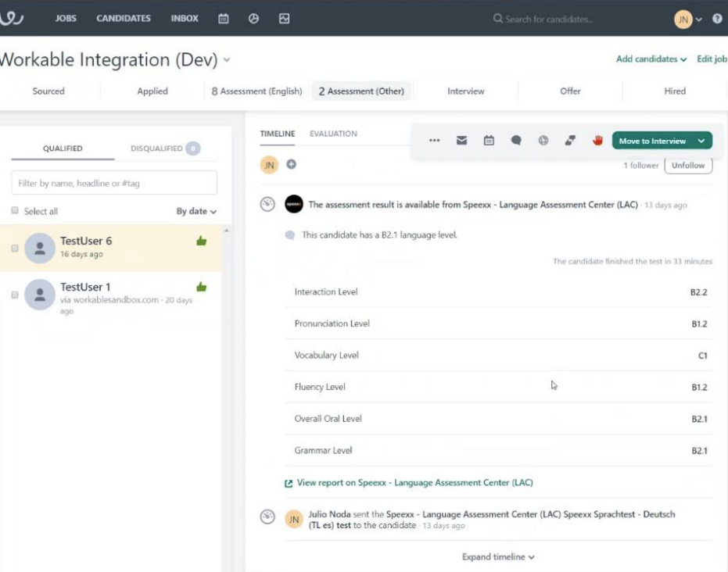Click gauge icon beside Julio Noda entry
This screenshot has width=728, height=572.
[267, 517]
